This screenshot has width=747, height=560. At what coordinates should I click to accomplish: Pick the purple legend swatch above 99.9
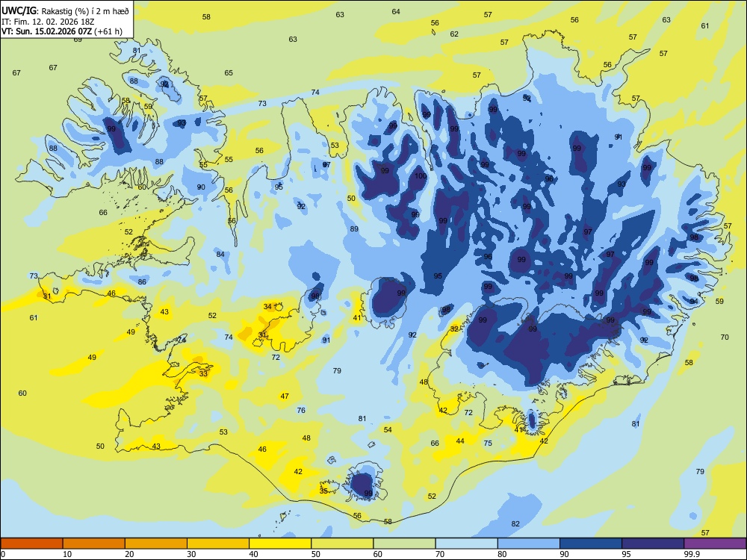click(715, 544)
